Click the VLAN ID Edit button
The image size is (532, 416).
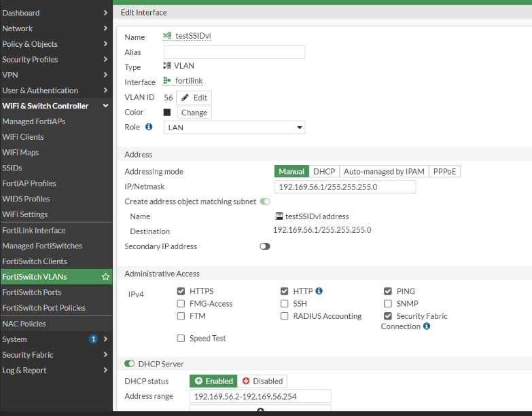click(x=194, y=98)
